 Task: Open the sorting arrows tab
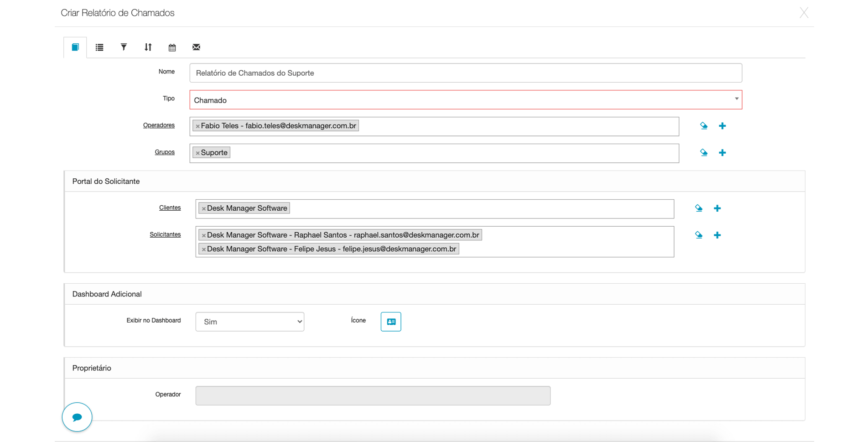pos(148,47)
